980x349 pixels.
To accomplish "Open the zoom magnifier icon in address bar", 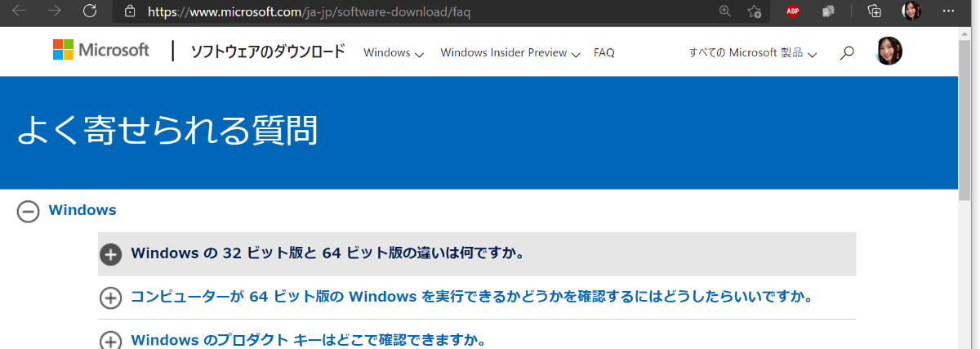I will (724, 11).
